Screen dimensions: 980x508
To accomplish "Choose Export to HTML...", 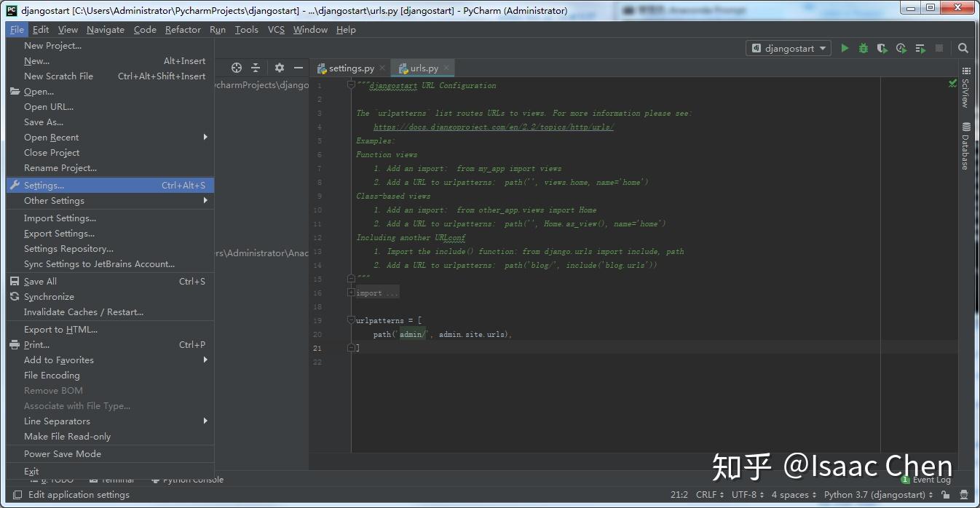I will click(110, 330).
